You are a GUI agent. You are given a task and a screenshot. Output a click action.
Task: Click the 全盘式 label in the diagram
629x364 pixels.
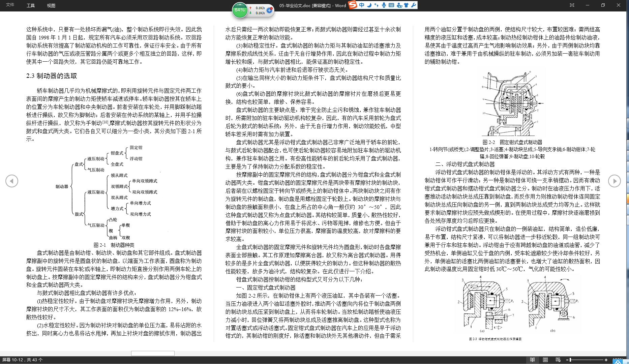pyautogui.click(x=117, y=164)
